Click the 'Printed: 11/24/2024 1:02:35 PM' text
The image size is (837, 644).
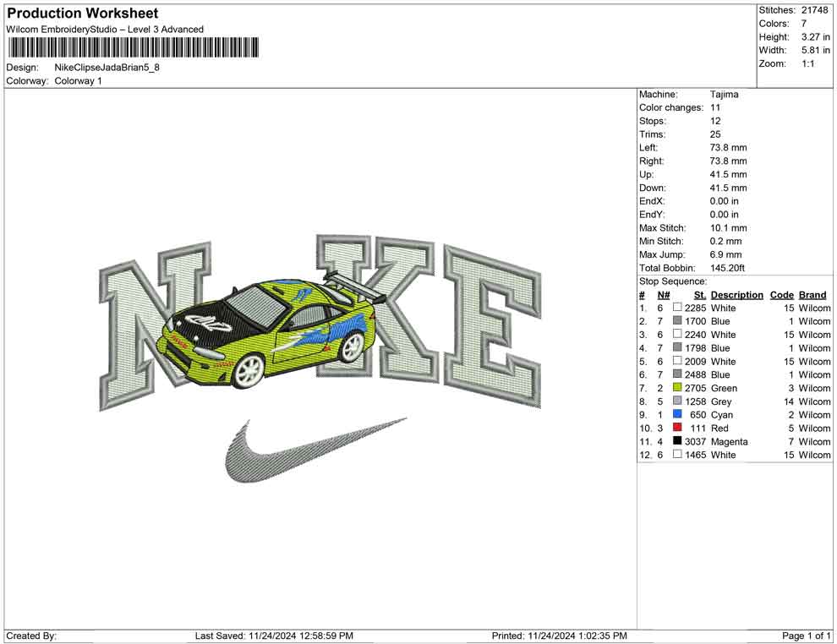pyautogui.click(x=560, y=636)
